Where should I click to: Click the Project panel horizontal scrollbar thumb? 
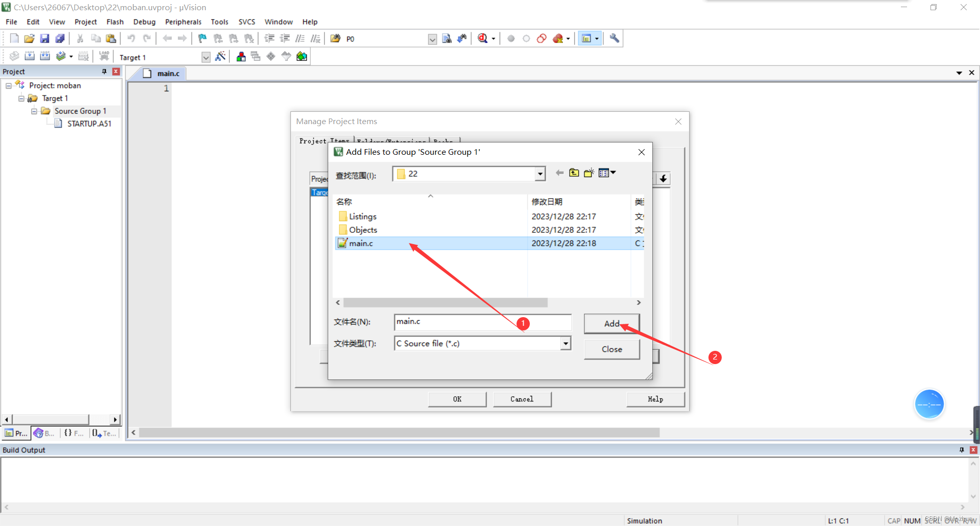(x=50, y=419)
